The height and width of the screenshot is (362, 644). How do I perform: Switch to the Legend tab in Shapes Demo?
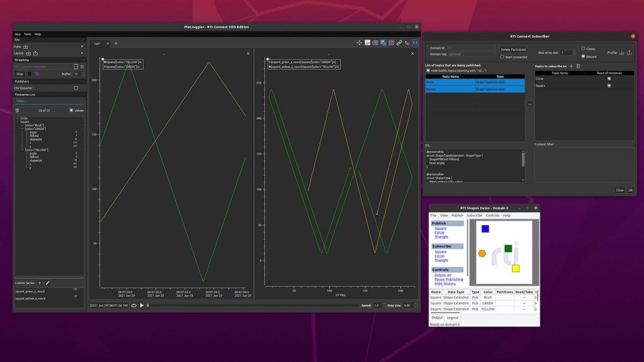(452, 317)
